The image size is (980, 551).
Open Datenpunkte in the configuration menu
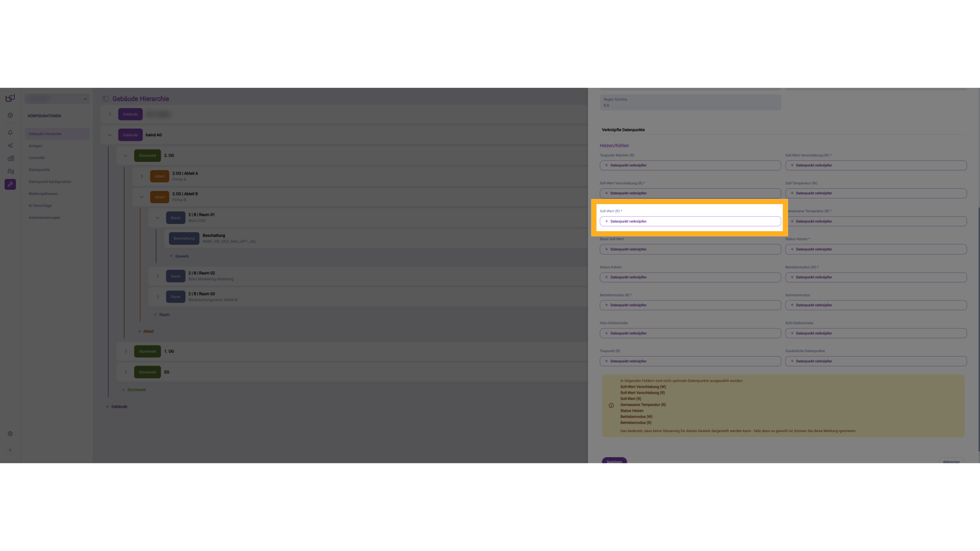(x=39, y=170)
